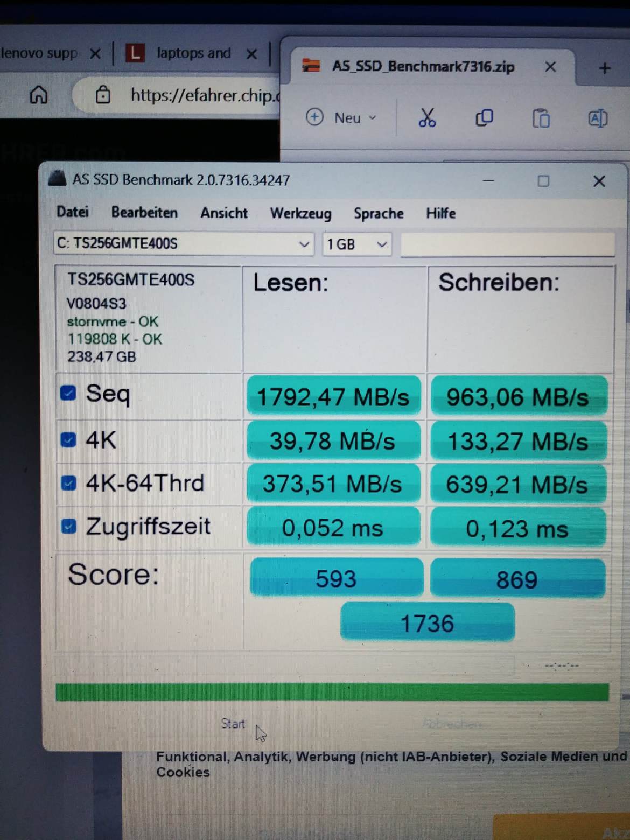Click the total score 1736

pyautogui.click(x=428, y=623)
